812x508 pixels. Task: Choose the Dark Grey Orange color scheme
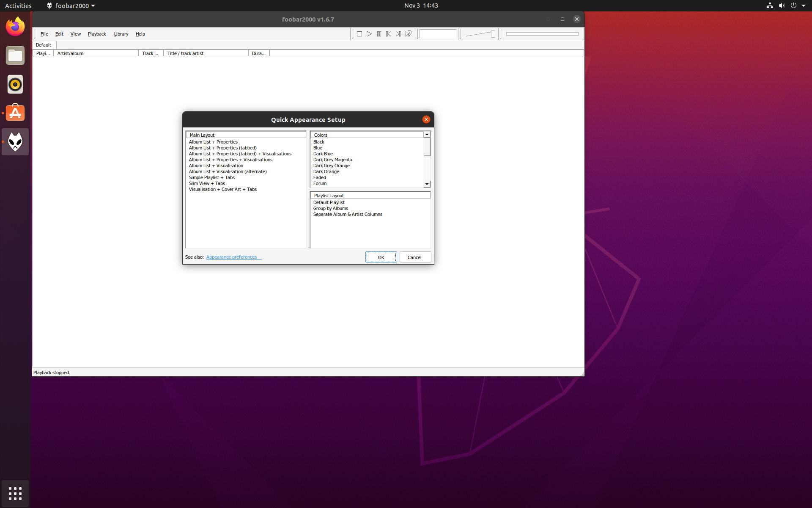click(x=331, y=166)
